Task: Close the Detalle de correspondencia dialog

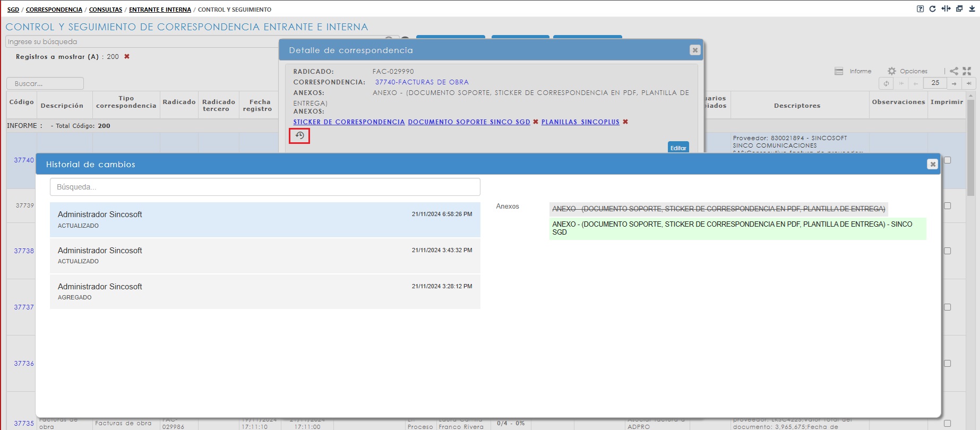Action: point(695,50)
